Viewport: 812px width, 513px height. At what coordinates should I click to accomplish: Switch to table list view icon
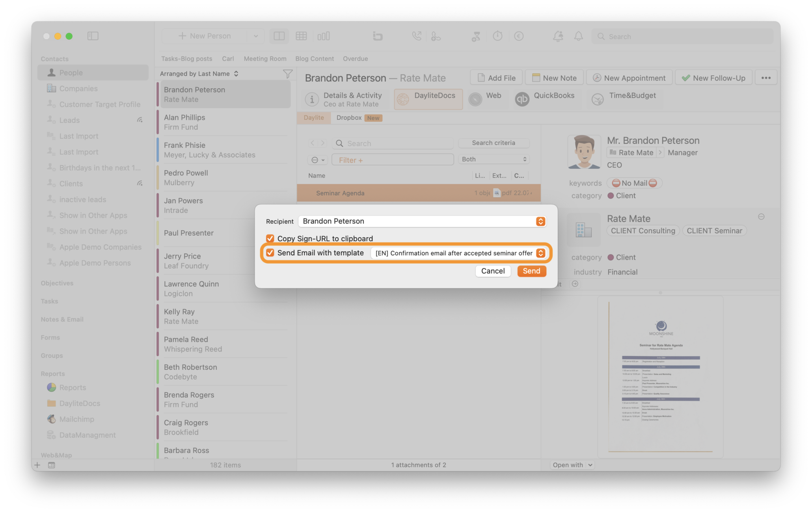pyautogui.click(x=301, y=36)
